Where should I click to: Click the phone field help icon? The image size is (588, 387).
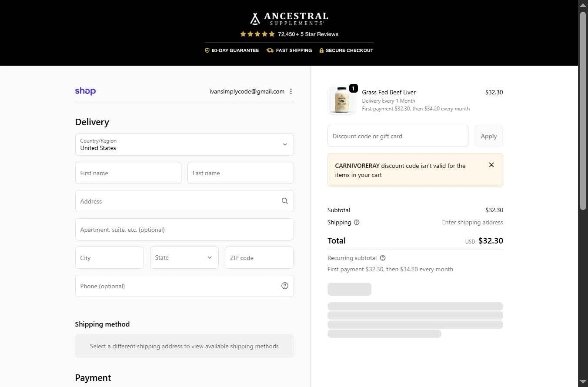tap(285, 286)
